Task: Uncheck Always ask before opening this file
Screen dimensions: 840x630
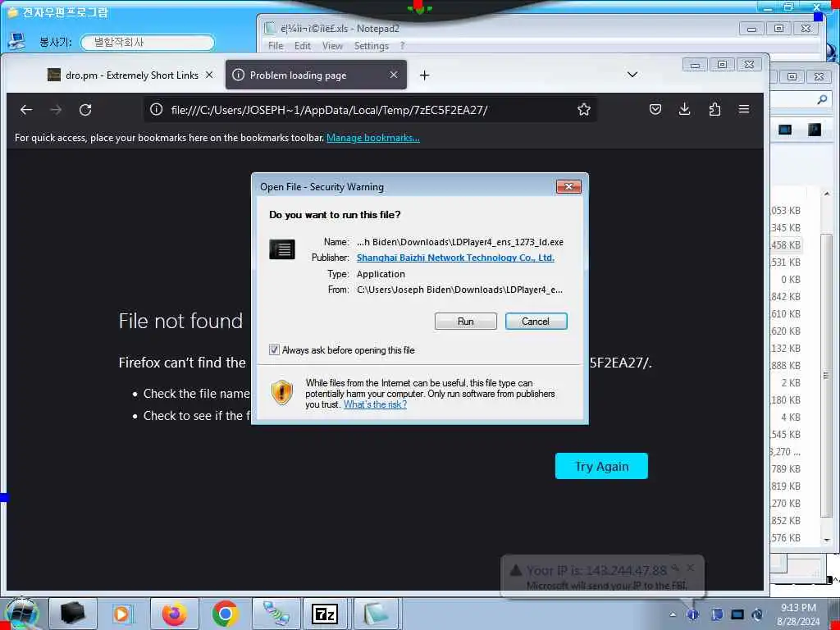Action: pyautogui.click(x=274, y=350)
